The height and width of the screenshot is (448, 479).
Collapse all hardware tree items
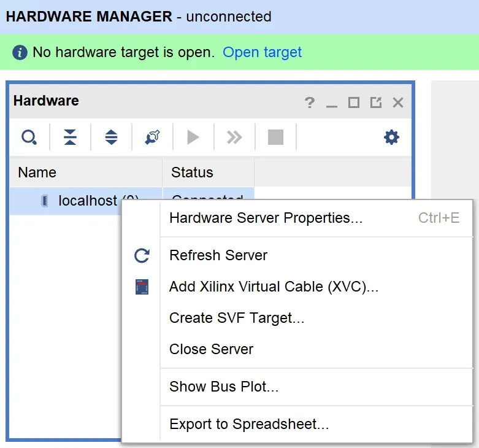(71, 137)
